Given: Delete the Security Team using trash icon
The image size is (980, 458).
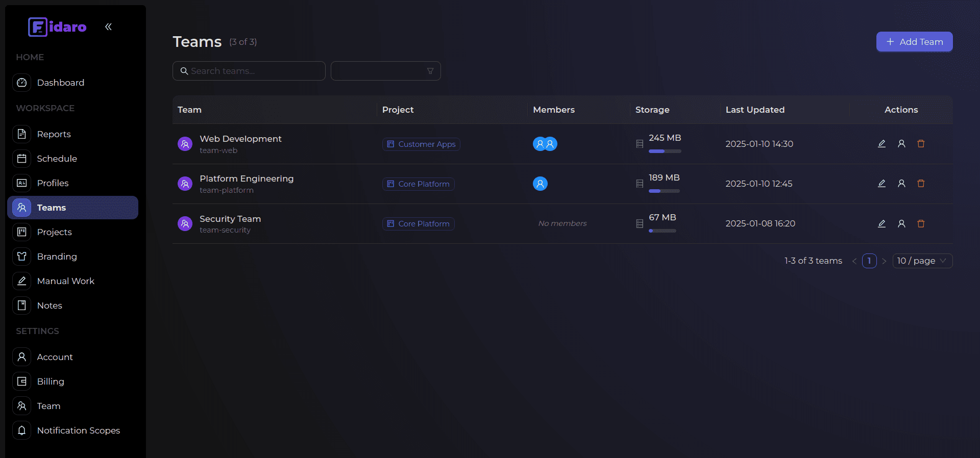Looking at the screenshot, I should pos(921,223).
